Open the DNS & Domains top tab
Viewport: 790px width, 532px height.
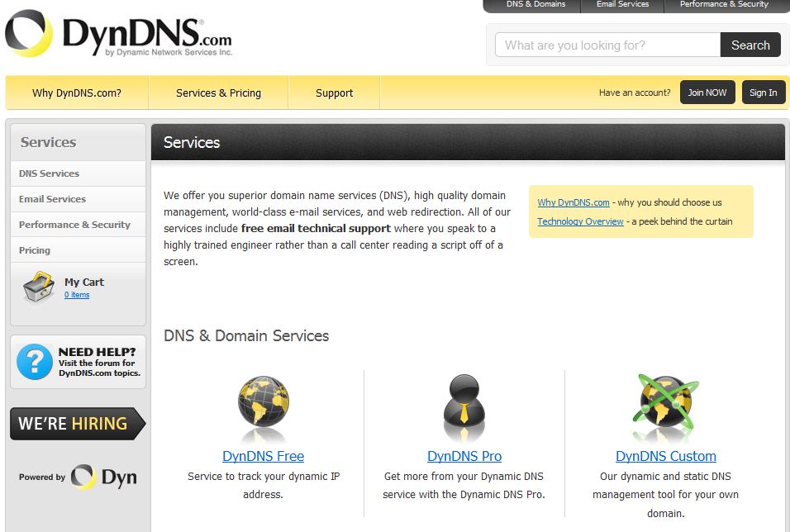point(536,4)
